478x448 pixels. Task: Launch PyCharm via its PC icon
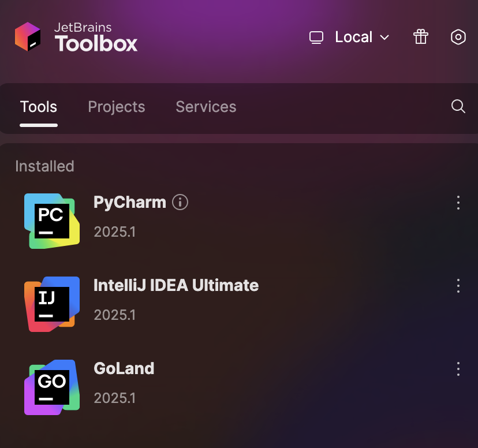tap(52, 221)
